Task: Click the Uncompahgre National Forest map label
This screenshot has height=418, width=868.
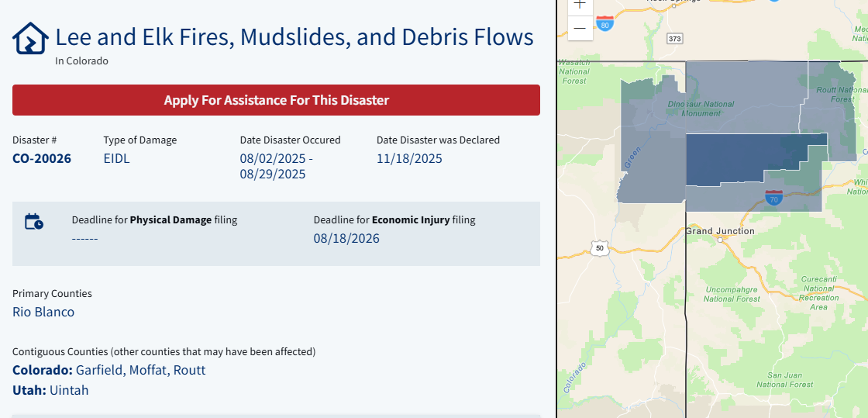Action: [x=732, y=294]
